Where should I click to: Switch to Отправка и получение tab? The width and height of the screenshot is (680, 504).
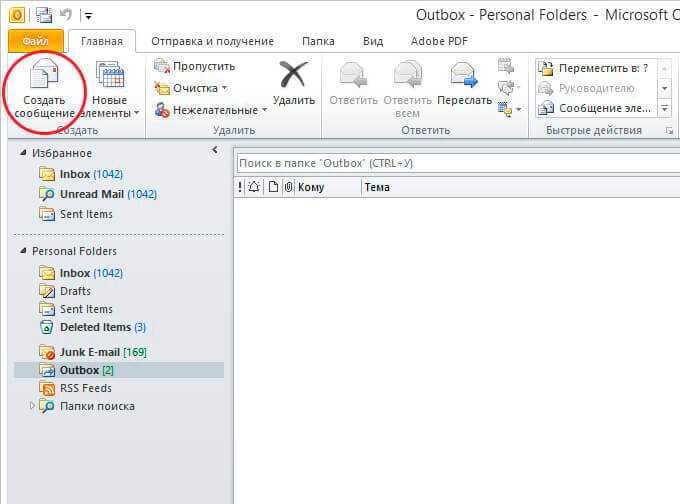[212, 41]
